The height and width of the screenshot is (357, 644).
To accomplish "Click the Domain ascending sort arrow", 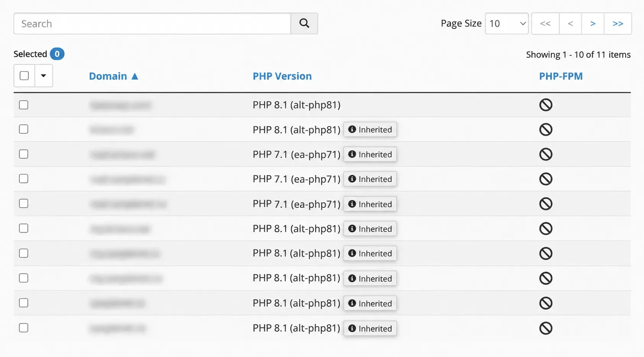I will (x=135, y=76).
